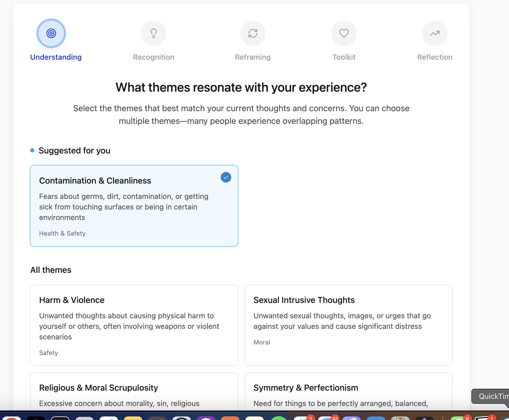509x420 pixels.
Task: Go to the Recognition step label
Action: [x=154, y=57]
